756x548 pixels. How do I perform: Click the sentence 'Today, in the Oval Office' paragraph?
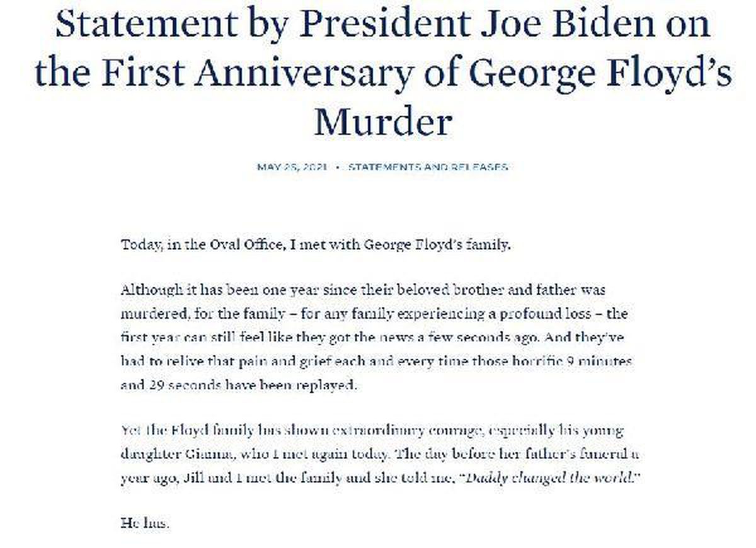pyautogui.click(x=316, y=244)
